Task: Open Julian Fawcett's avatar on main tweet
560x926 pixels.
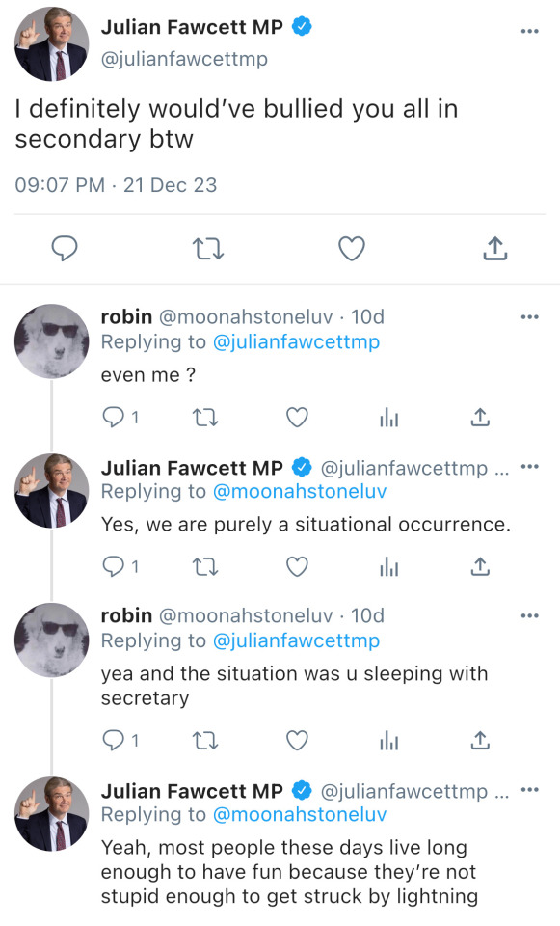Action: click(51, 43)
